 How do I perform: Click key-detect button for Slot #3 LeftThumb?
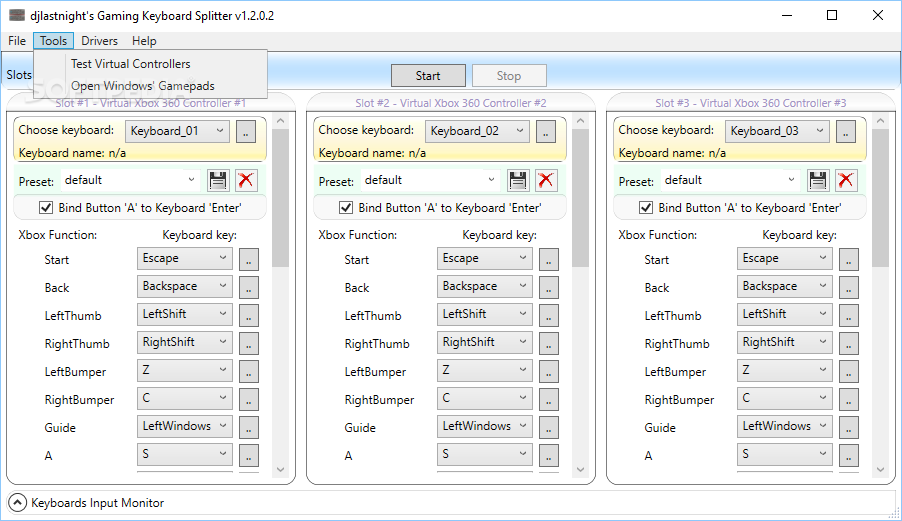pyautogui.click(x=849, y=315)
